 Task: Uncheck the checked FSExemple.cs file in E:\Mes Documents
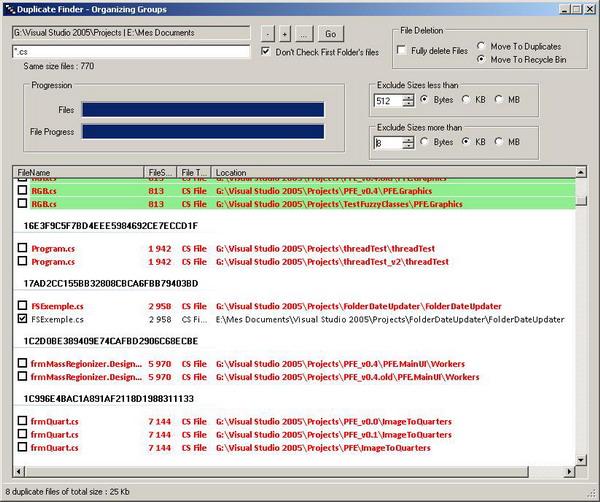coord(23,319)
